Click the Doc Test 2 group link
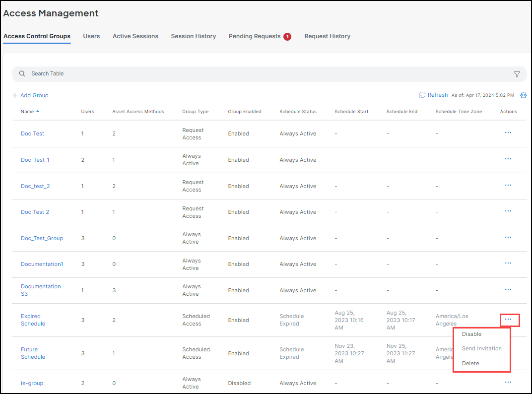 (x=35, y=212)
